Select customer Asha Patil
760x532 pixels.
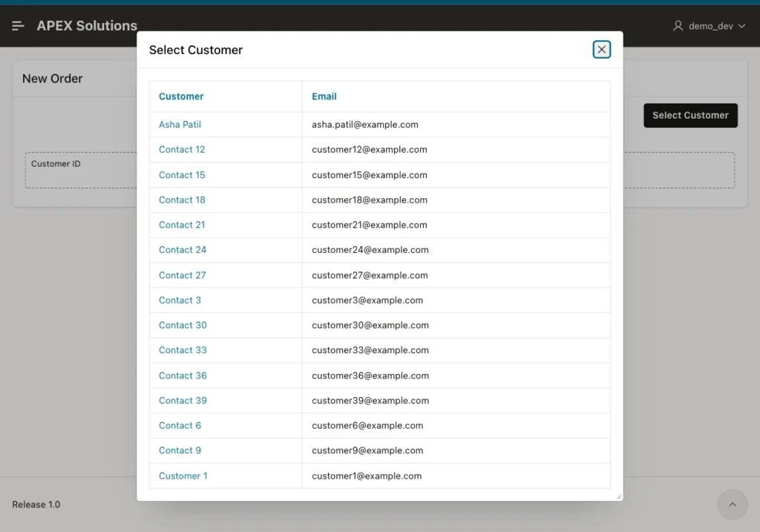[180, 125]
